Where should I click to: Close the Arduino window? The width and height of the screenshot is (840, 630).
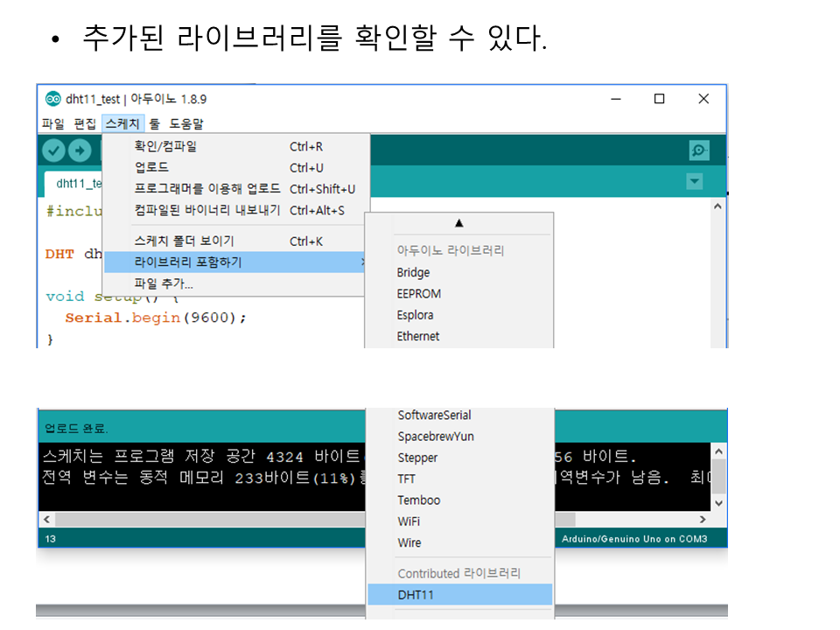(x=703, y=99)
